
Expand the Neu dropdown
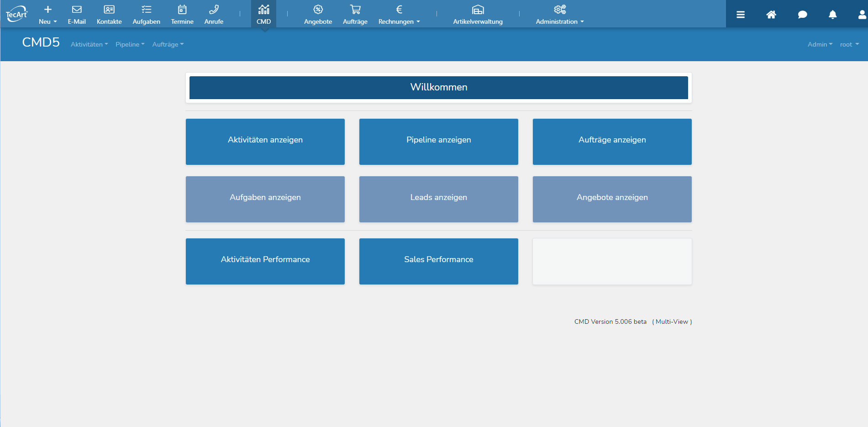(x=47, y=21)
